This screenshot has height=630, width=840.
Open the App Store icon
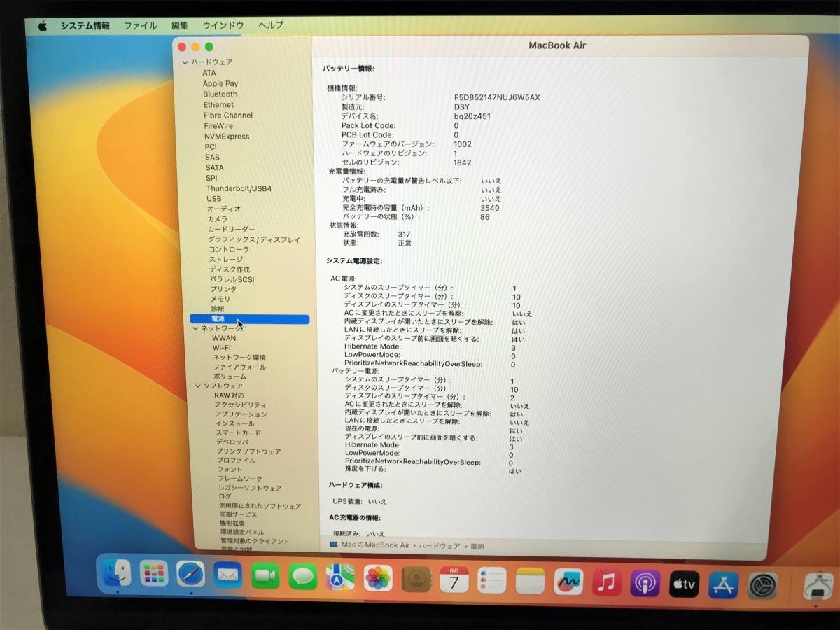pyautogui.click(x=723, y=584)
